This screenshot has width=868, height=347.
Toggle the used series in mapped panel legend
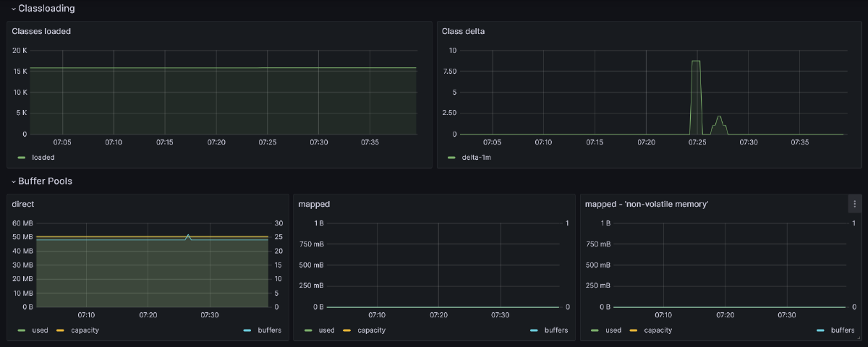point(326,330)
